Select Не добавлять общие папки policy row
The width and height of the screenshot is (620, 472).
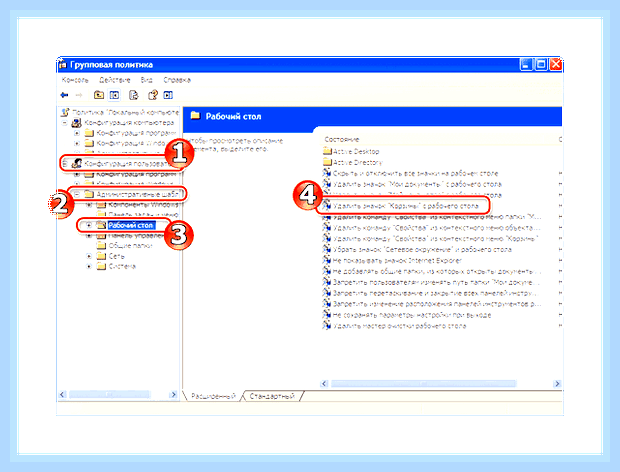(436, 272)
